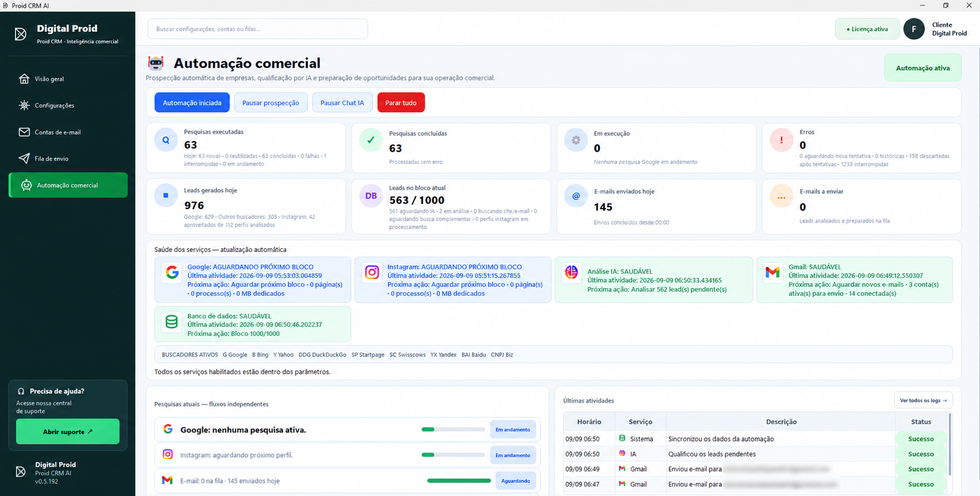
Task: Click Em andamento badge on Instagram row
Action: (x=513, y=455)
